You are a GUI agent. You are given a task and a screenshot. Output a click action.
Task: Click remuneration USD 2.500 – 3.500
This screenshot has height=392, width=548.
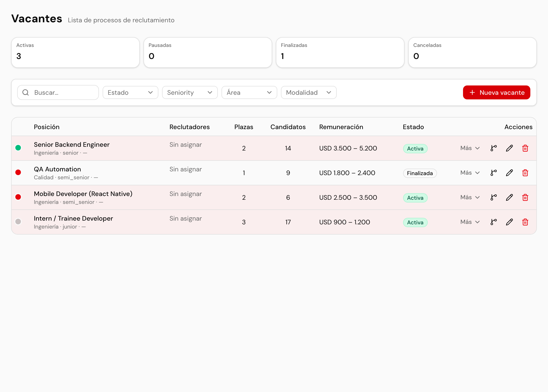tap(348, 197)
